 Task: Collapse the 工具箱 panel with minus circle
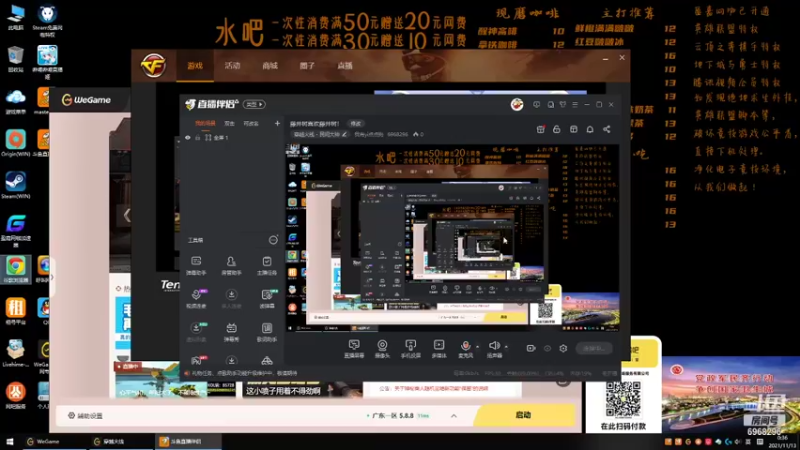[273, 240]
